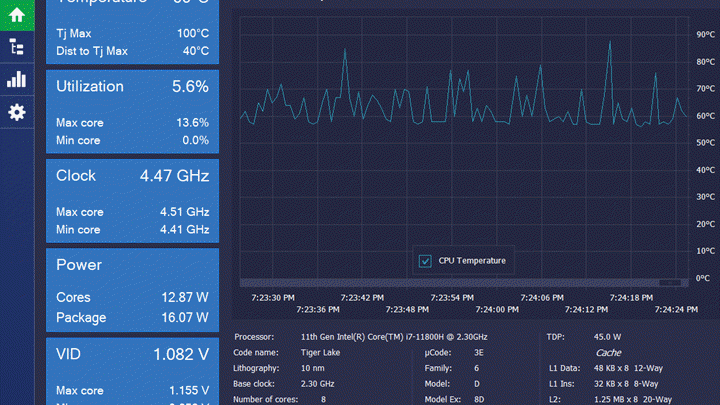The height and width of the screenshot is (405, 720).
Task: Open the Home dashboard icon
Action: click(x=17, y=15)
